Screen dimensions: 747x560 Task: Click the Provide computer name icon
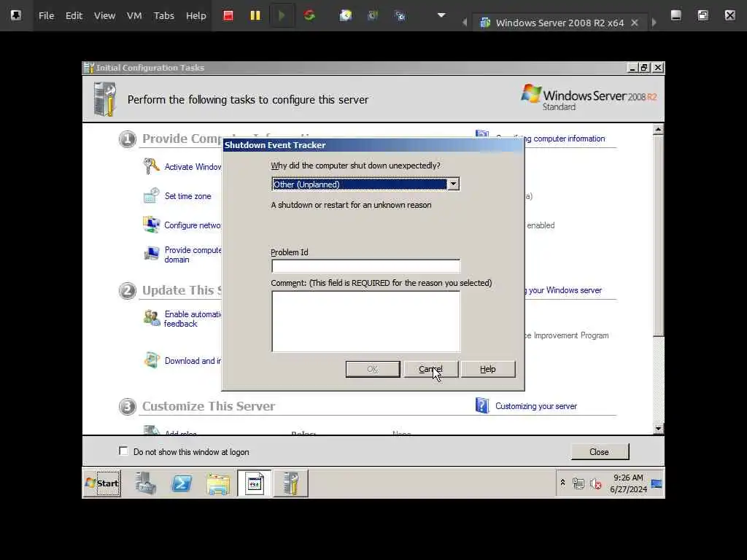(151, 253)
